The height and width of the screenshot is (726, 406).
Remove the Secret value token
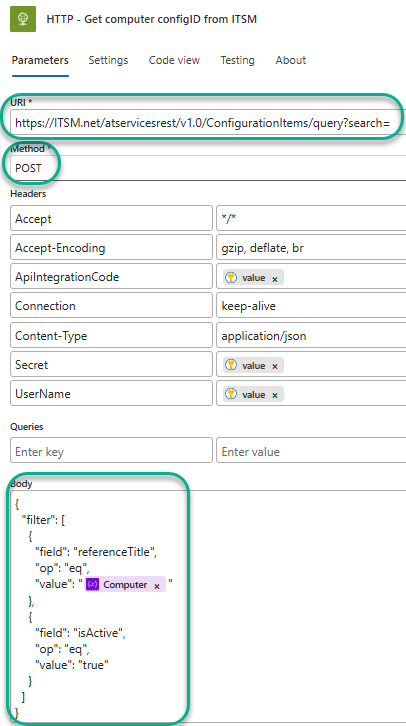(275, 366)
